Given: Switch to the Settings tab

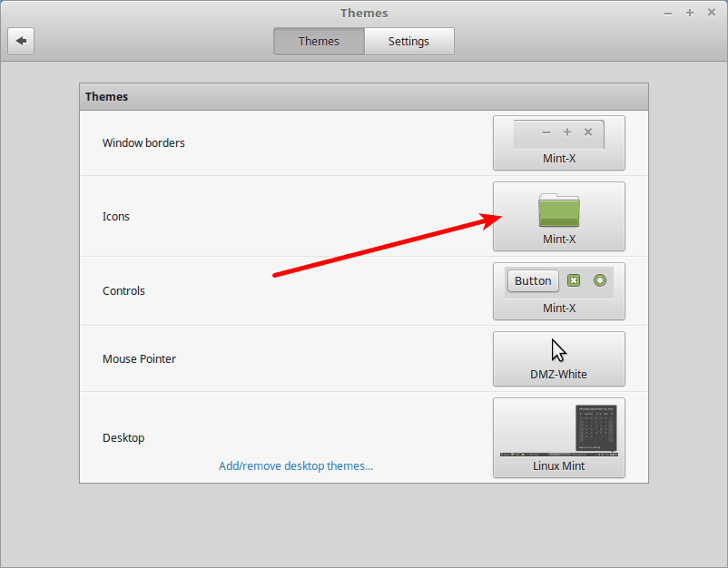Looking at the screenshot, I should (x=408, y=41).
